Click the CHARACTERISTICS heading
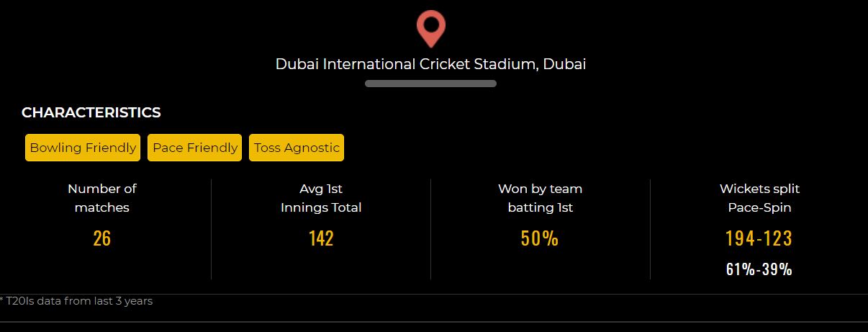The image size is (868, 332). click(x=91, y=112)
